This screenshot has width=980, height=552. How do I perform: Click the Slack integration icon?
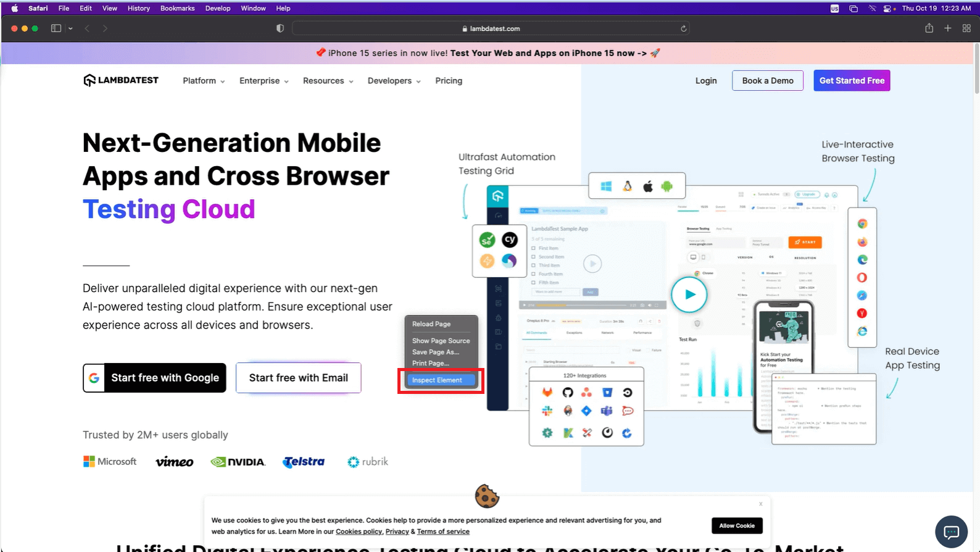pos(547,411)
